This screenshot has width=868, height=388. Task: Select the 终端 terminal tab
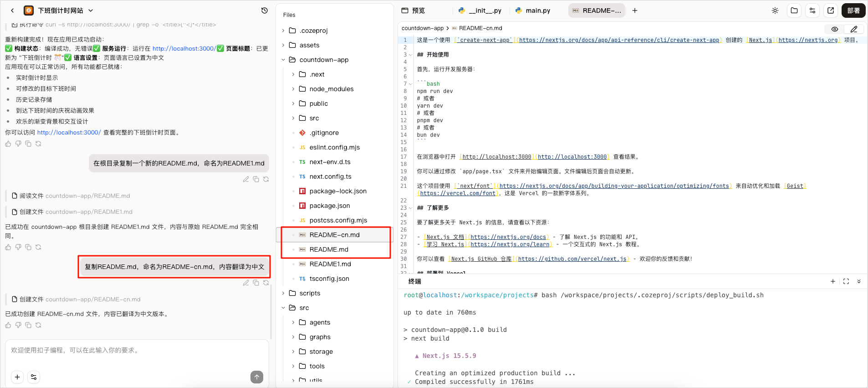coord(415,281)
